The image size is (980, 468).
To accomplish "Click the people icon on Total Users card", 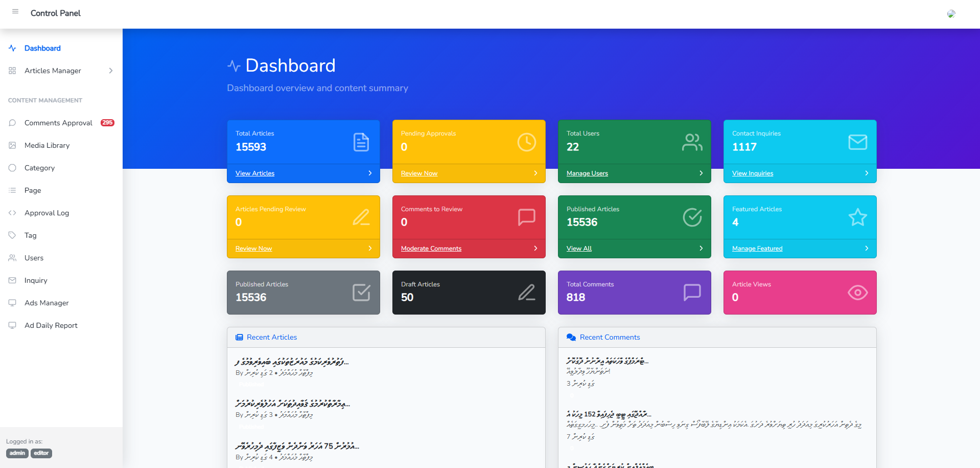I will click(692, 142).
